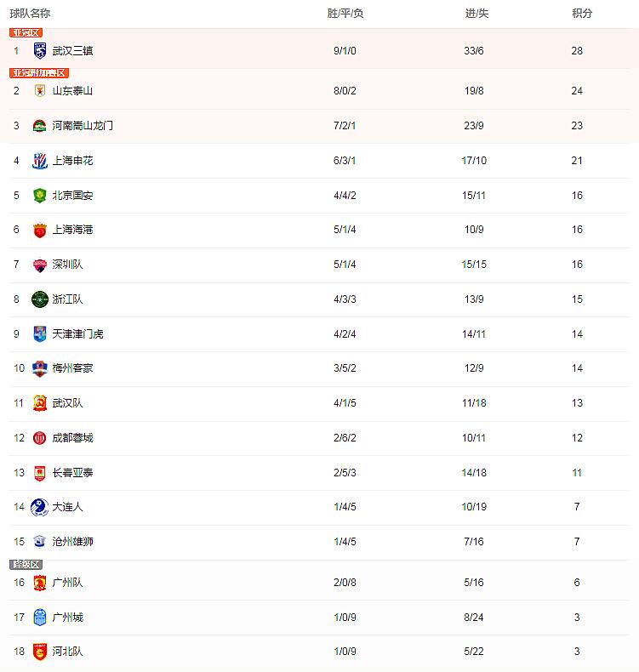The height and width of the screenshot is (672, 639).
Task: Select the 成都蓉城 team name
Action: point(72,438)
